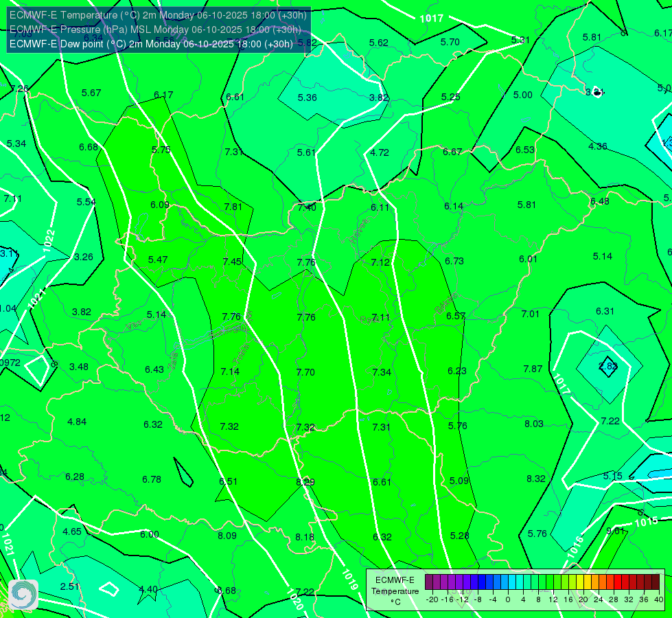Click the dew point value 5.47
672x618 pixels.
tap(158, 260)
